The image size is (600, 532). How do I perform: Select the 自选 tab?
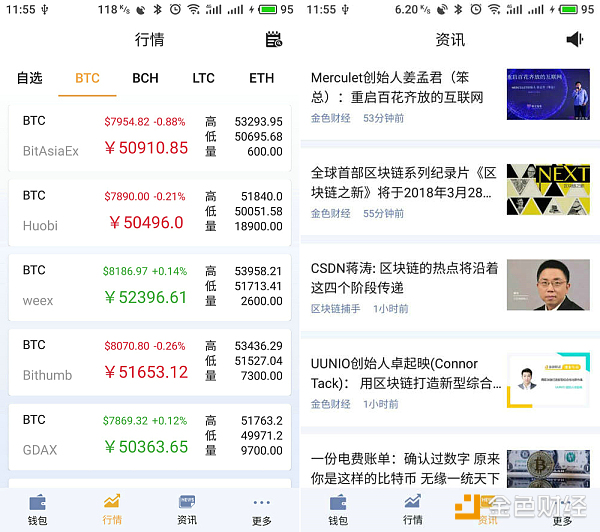tap(29, 78)
